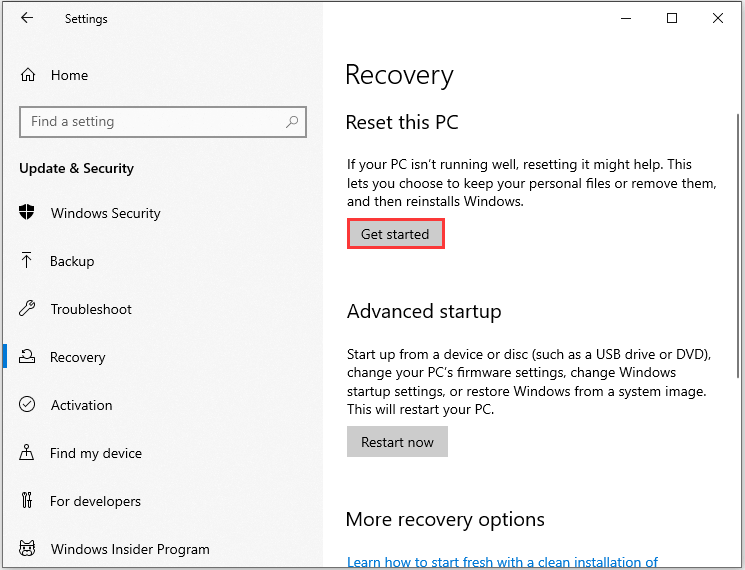Open the Windows Security settings page
This screenshot has height=570, width=745.
point(105,213)
